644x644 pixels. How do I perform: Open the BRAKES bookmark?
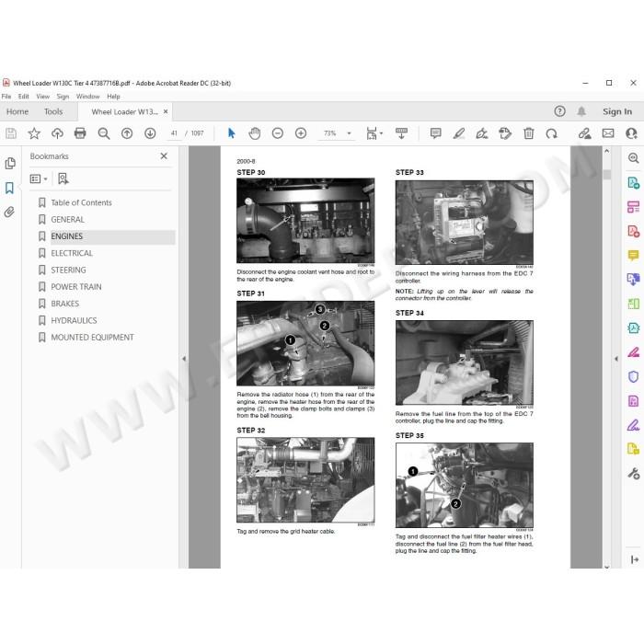65,304
